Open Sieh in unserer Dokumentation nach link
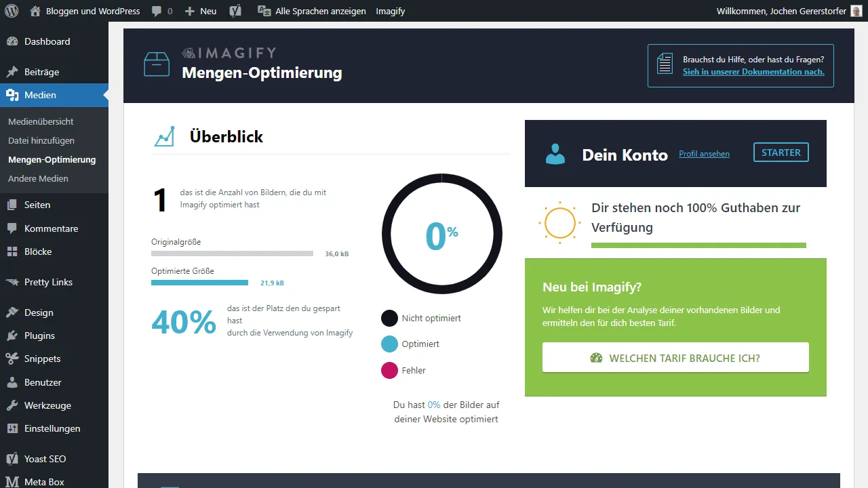Image resolution: width=868 pixels, height=488 pixels. (753, 72)
